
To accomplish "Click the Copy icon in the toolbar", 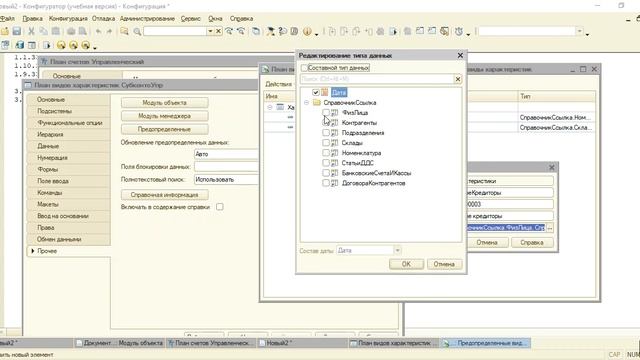I will point(43,31).
